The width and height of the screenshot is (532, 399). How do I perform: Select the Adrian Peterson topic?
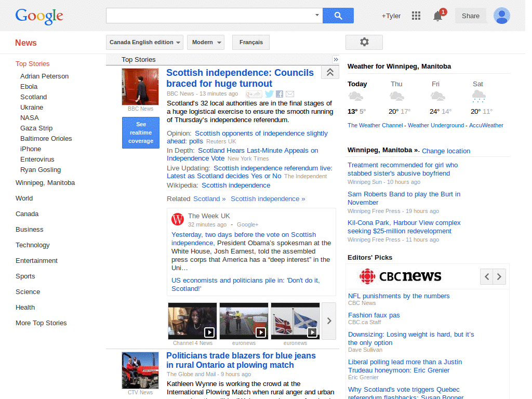tap(45, 76)
